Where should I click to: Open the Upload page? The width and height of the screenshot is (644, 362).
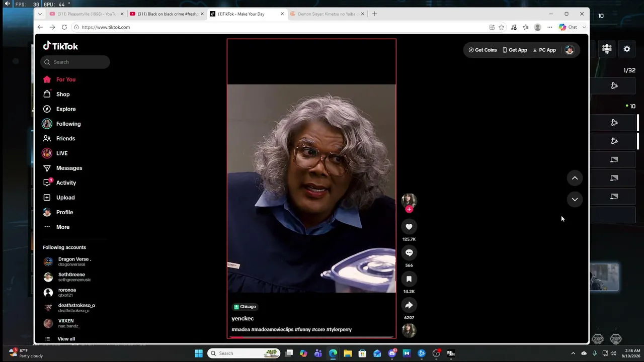click(59, 198)
